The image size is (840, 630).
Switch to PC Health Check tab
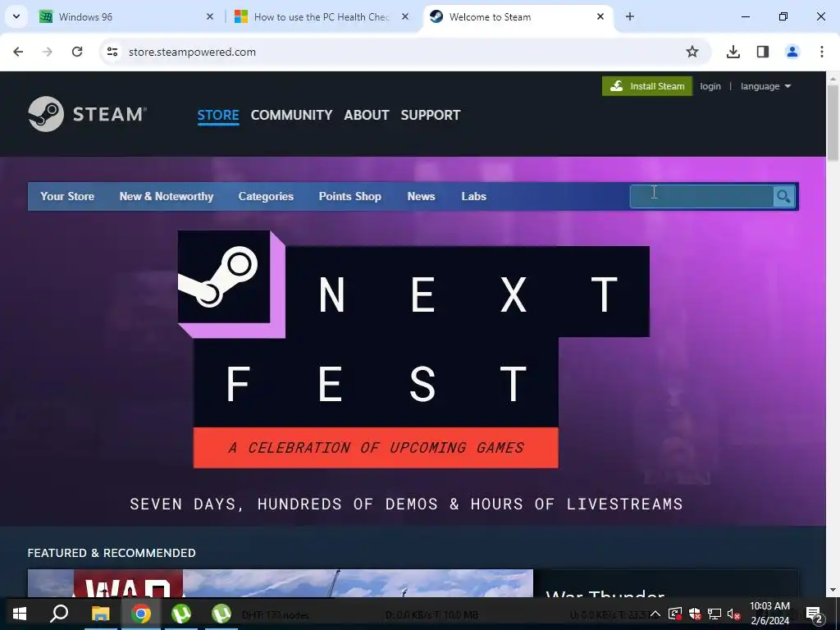click(322, 16)
